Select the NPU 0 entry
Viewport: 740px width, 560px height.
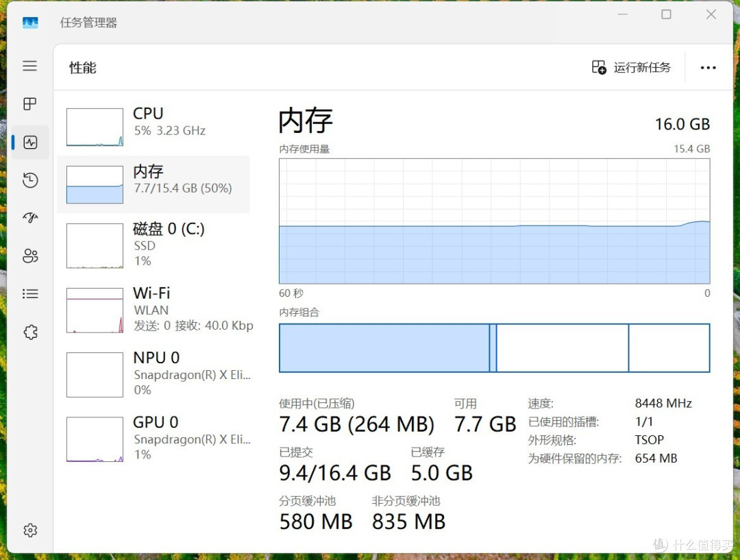click(153, 374)
